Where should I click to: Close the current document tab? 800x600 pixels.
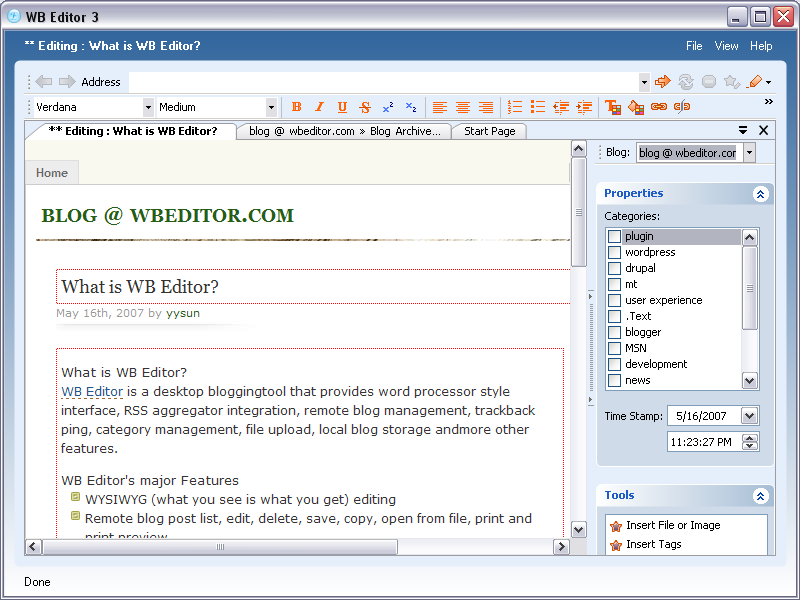click(x=763, y=131)
